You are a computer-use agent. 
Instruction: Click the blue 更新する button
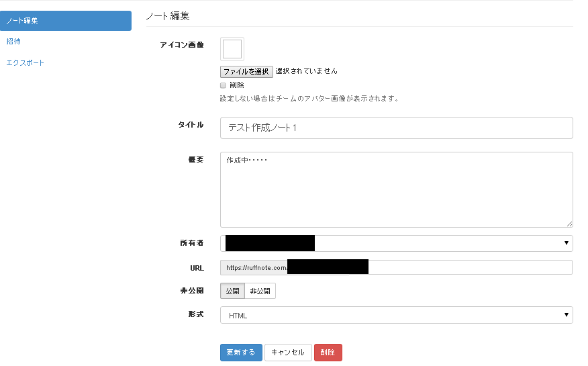pos(241,353)
